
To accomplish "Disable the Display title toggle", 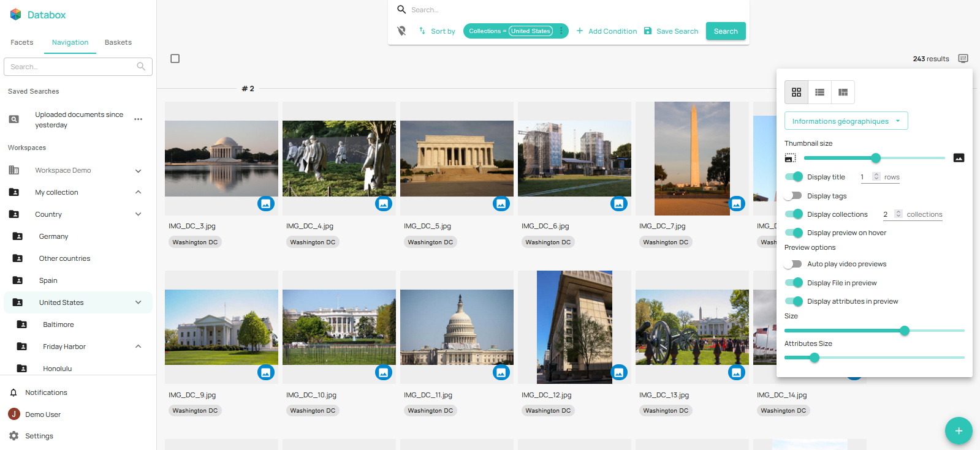I will pyautogui.click(x=794, y=177).
